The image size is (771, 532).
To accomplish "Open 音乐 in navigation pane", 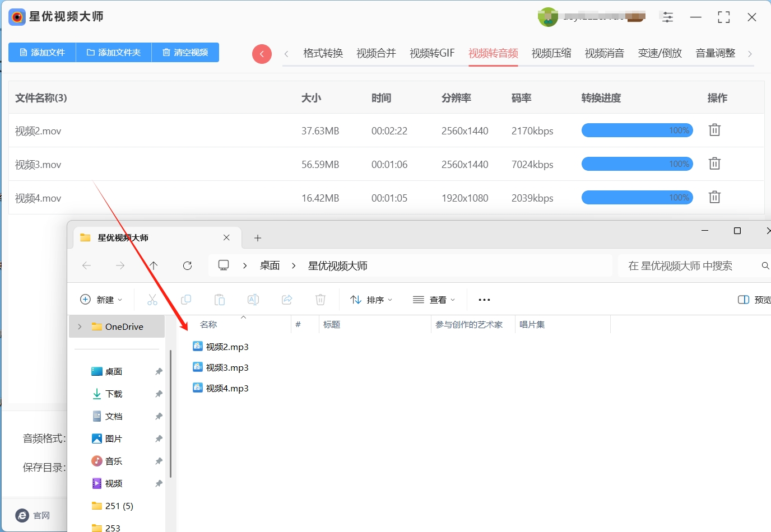I will point(114,461).
